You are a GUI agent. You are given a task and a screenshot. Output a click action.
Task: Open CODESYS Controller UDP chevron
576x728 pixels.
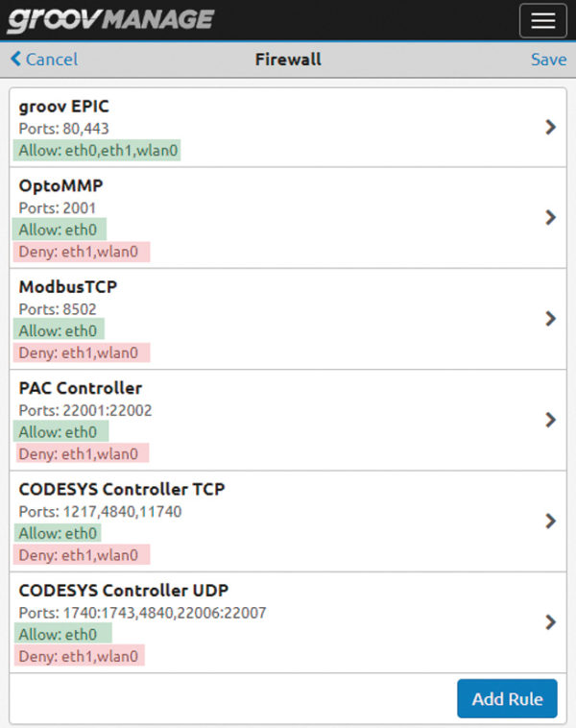(x=550, y=622)
